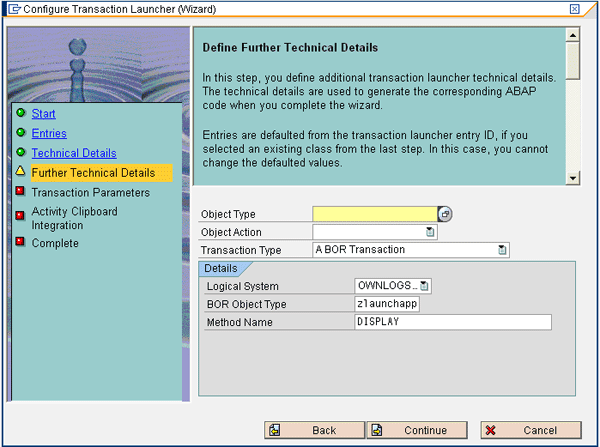The image size is (600, 447).
Task: Open the Object Type value help
Action: [x=445, y=214]
